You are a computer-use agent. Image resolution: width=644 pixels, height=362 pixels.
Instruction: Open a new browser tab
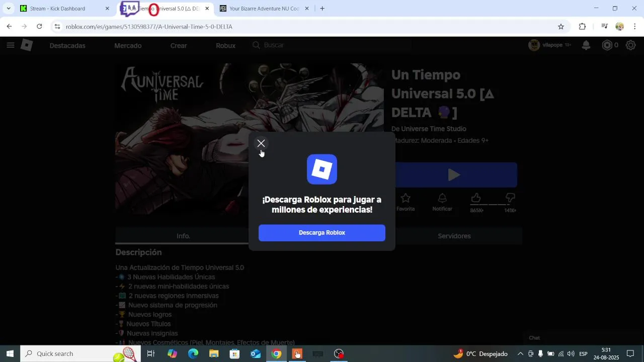pos(323,9)
